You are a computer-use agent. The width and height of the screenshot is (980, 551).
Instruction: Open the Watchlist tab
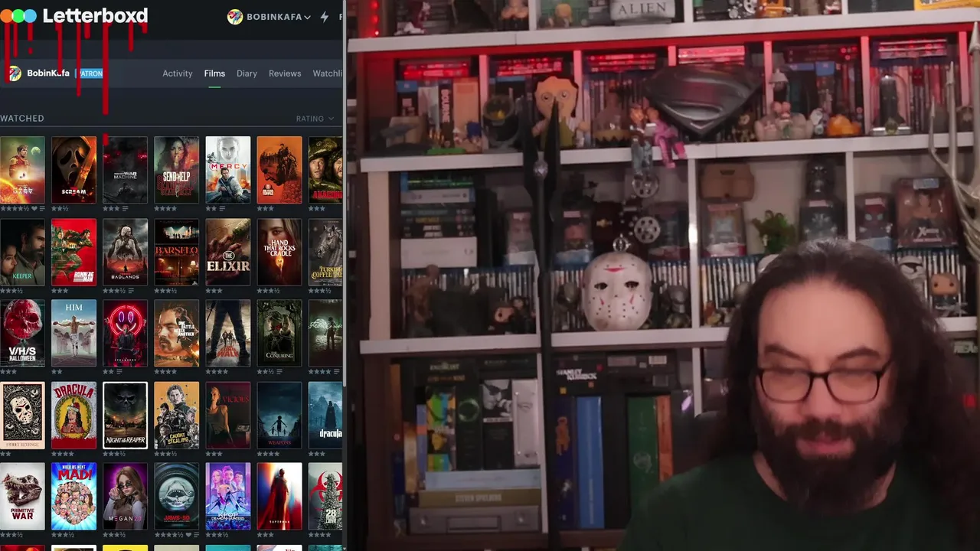coord(328,73)
